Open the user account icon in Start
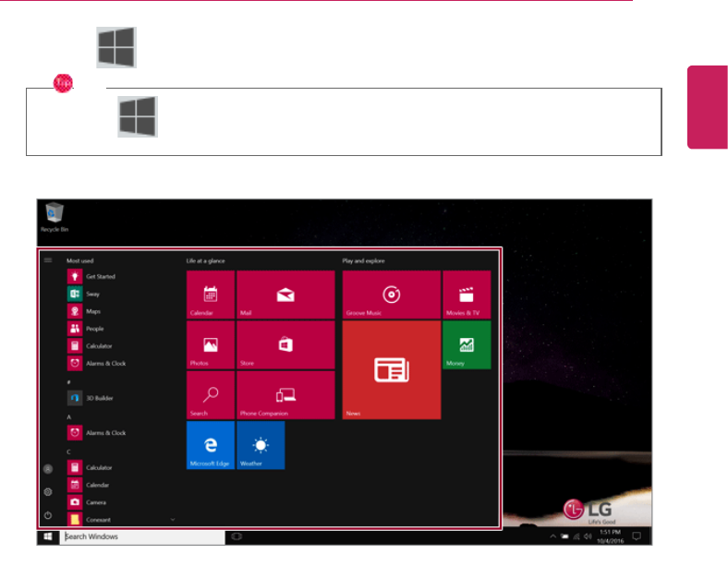This screenshot has width=728, height=566. pos(48,469)
